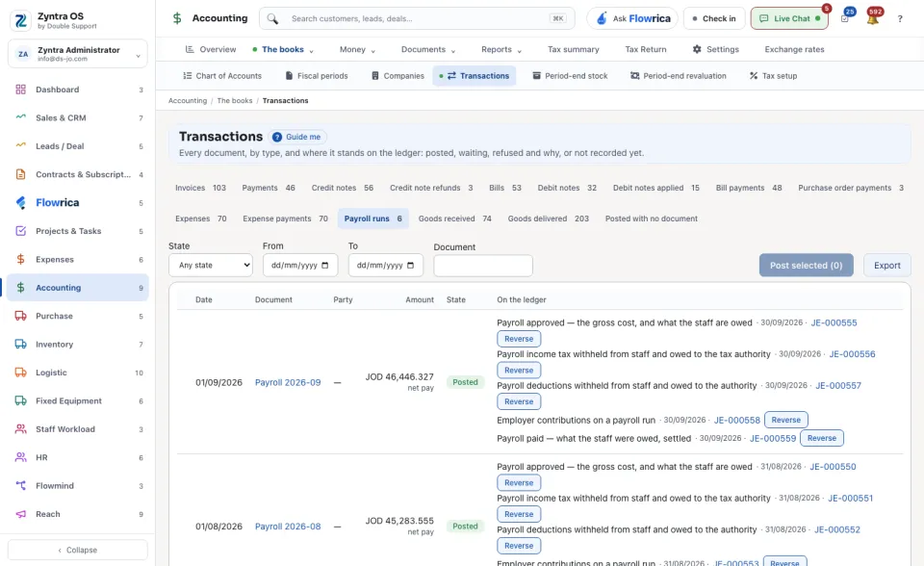Open the Reach sidebar icon
Image resolution: width=924 pixels, height=566 pixels.
[20, 513]
